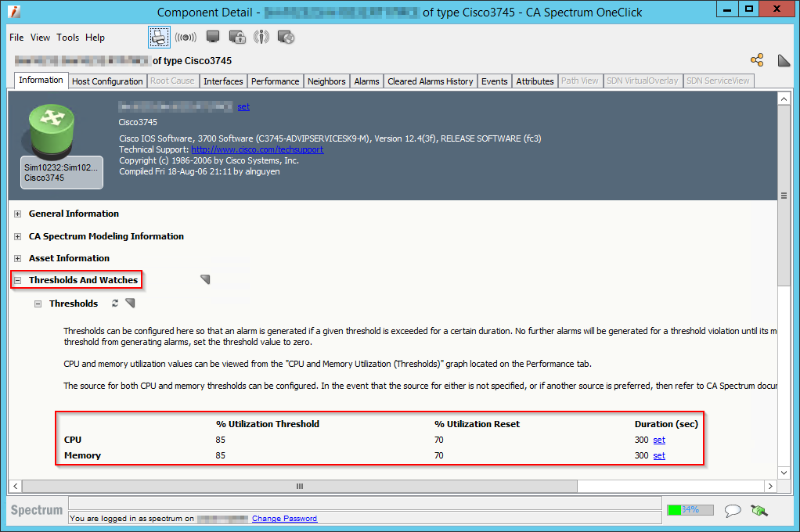
Task: Click the note flag beside Thresholds And Watches
Action: [x=205, y=279]
